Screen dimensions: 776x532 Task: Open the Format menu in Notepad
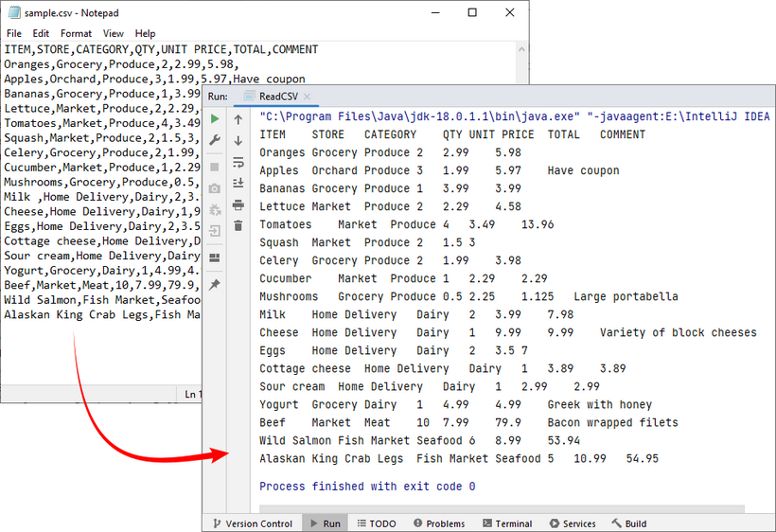point(76,33)
